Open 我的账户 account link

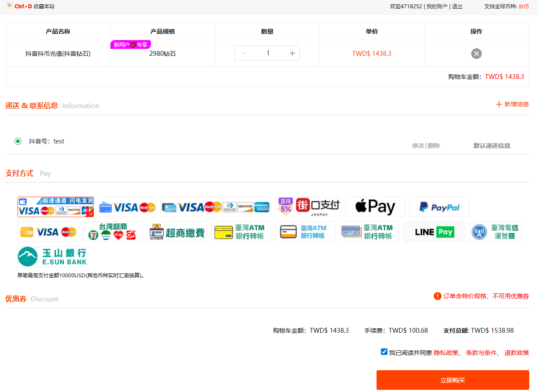point(437,7)
